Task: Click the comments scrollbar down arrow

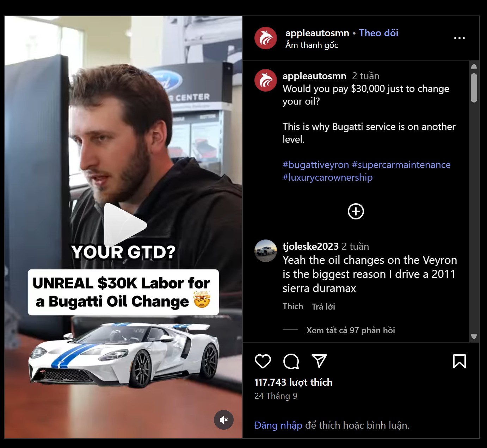Action: point(474,337)
